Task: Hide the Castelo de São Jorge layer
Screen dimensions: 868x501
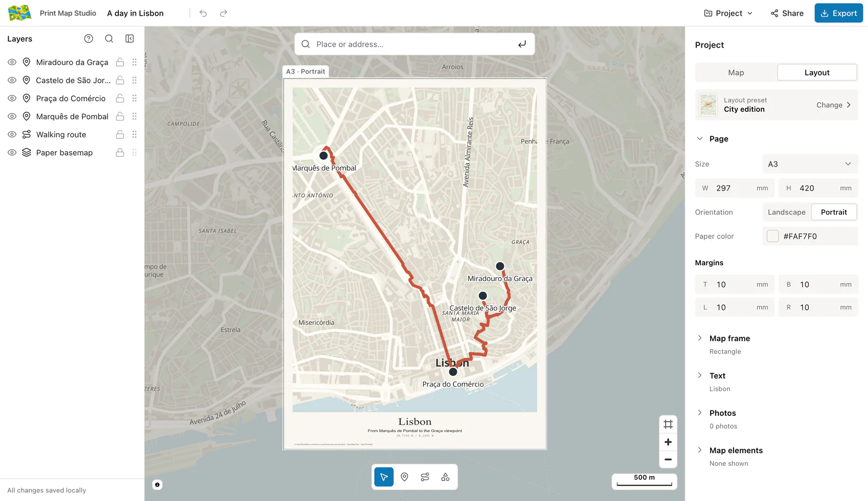Action: pos(12,80)
